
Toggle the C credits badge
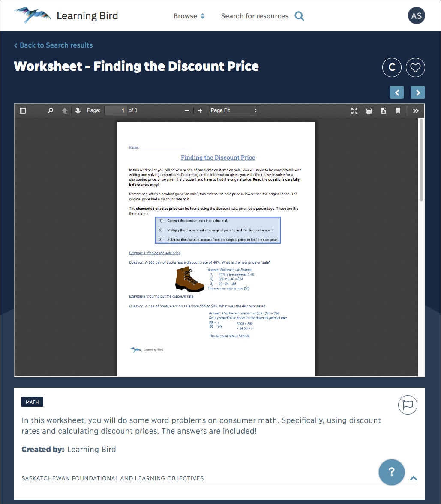392,67
